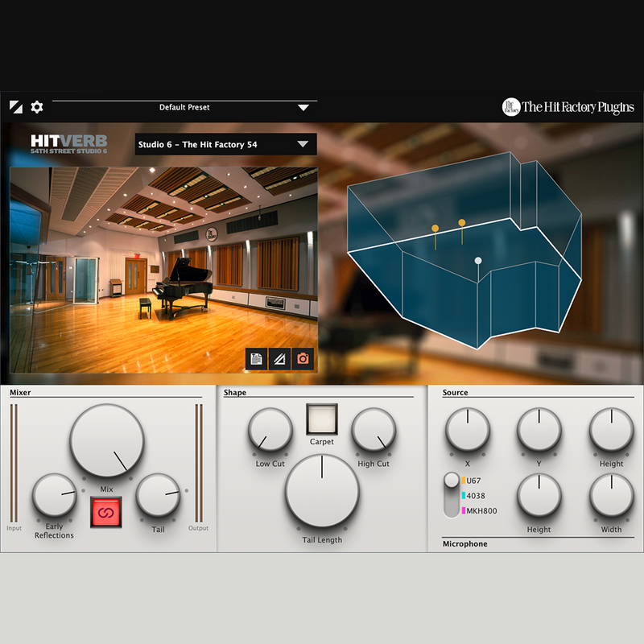This screenshot has width=644, height=644.
Task: Expand the preset list arrow
Action: 303,108
